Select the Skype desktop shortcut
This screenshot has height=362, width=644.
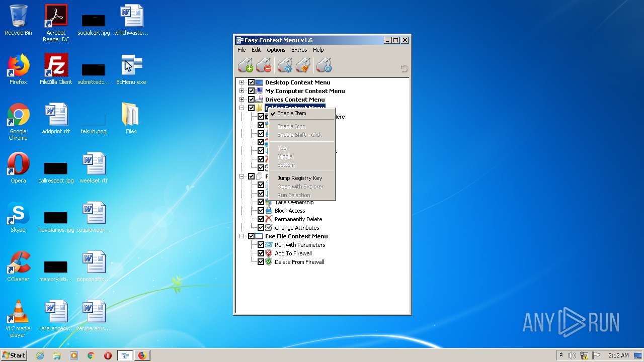point(18,218)
